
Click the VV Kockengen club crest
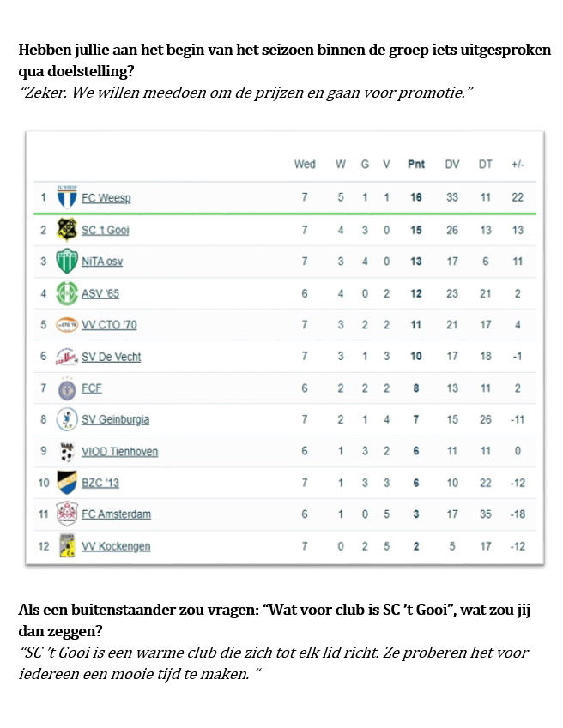(66, 546)
